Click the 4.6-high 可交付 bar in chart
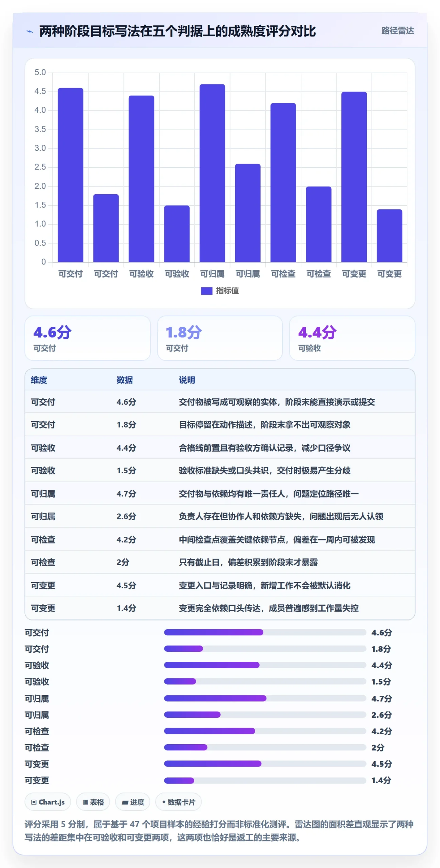This screenshot has width=440, height=868. click(71, 175)
